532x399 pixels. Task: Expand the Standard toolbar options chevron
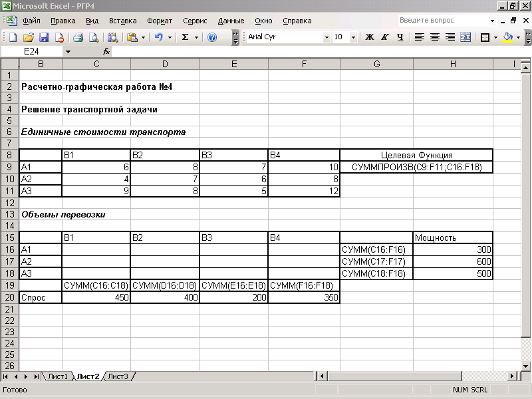[235, 37]
